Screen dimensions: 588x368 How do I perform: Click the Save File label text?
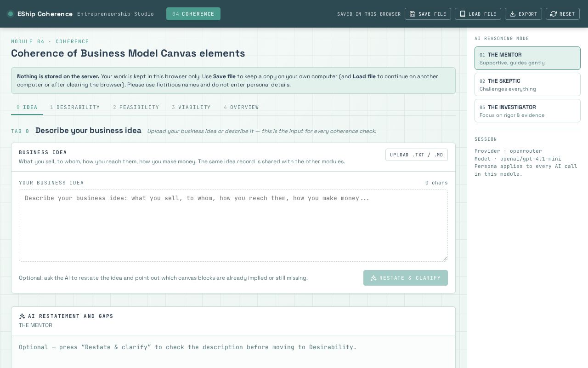pyautogui.click(x=432, y=14)
